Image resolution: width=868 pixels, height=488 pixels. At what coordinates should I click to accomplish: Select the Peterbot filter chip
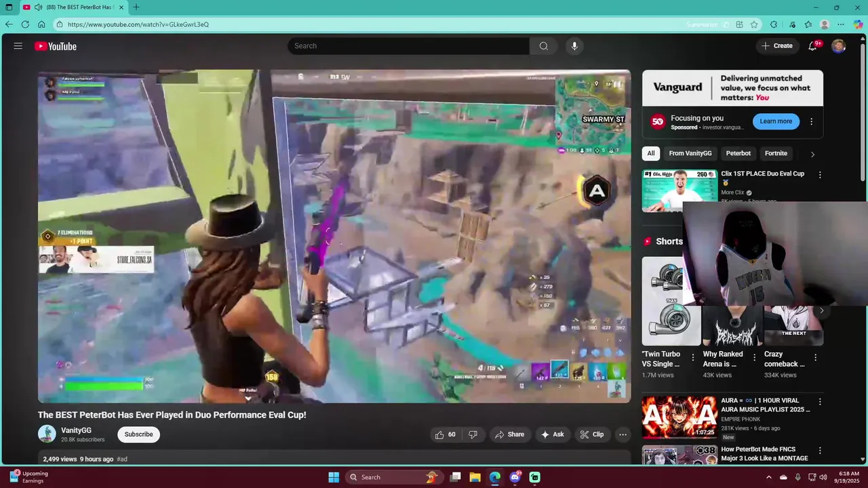point(738,153)
